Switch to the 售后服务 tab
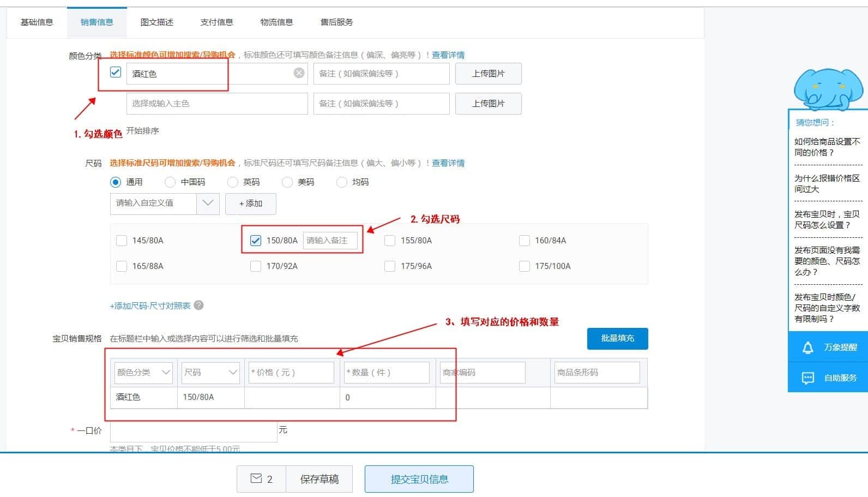This screenshot has width=868, height=497. [337, 22]
